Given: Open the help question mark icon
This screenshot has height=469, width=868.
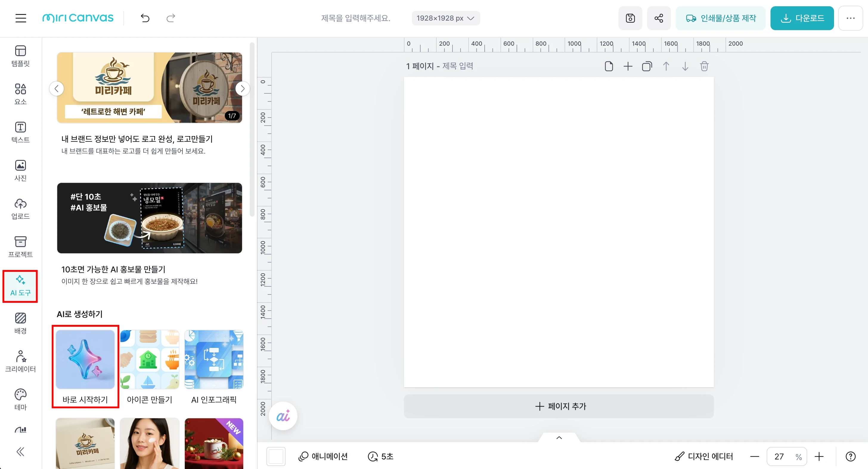Looking at the screenshot, I should coord(850,456).
